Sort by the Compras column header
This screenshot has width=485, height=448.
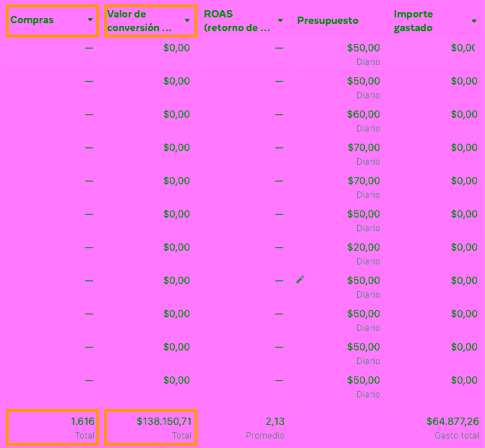(33, 20)
